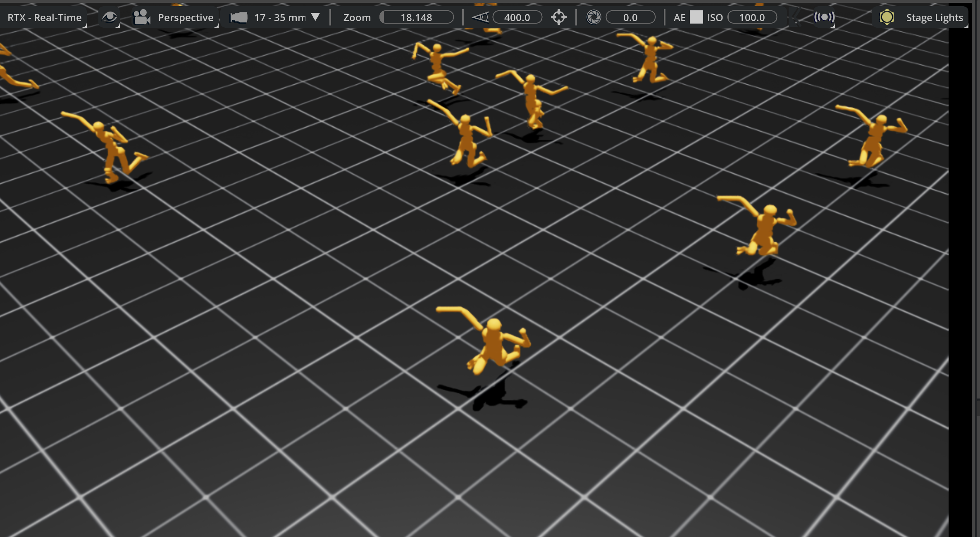Click the camera icon beside Perspective
The image size is (980, 537).
pos(142,17)
